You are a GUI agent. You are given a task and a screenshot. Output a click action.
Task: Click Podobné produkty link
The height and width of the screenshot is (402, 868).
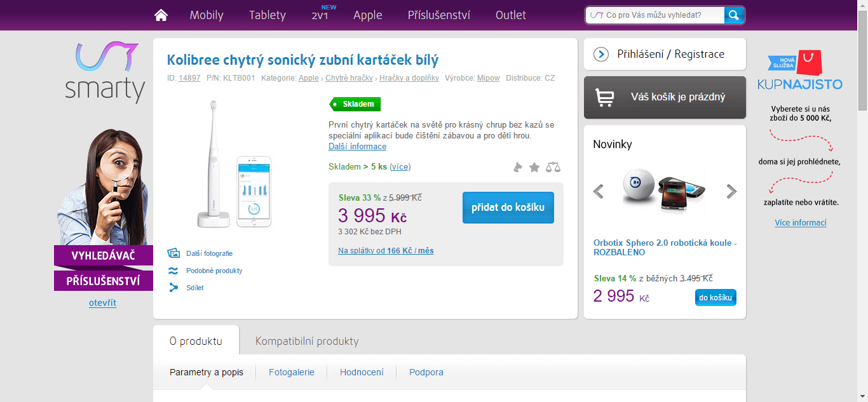214,271
